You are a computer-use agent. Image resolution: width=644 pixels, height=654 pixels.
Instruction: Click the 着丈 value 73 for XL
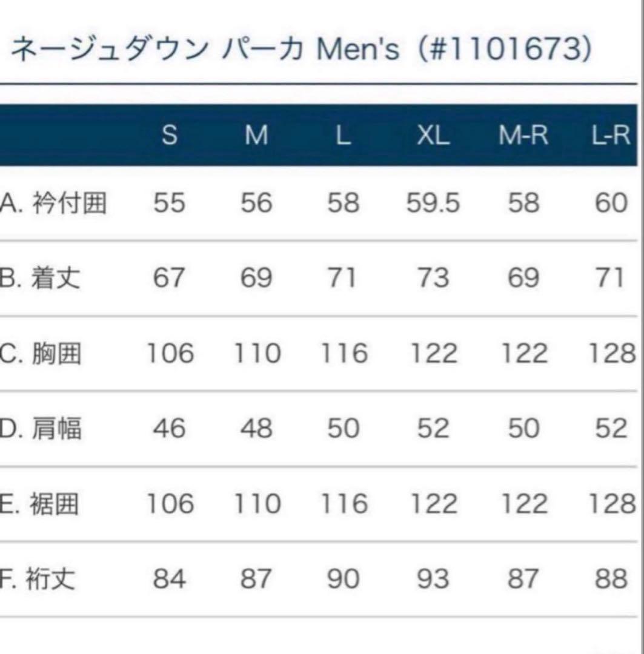click(433, 279)
